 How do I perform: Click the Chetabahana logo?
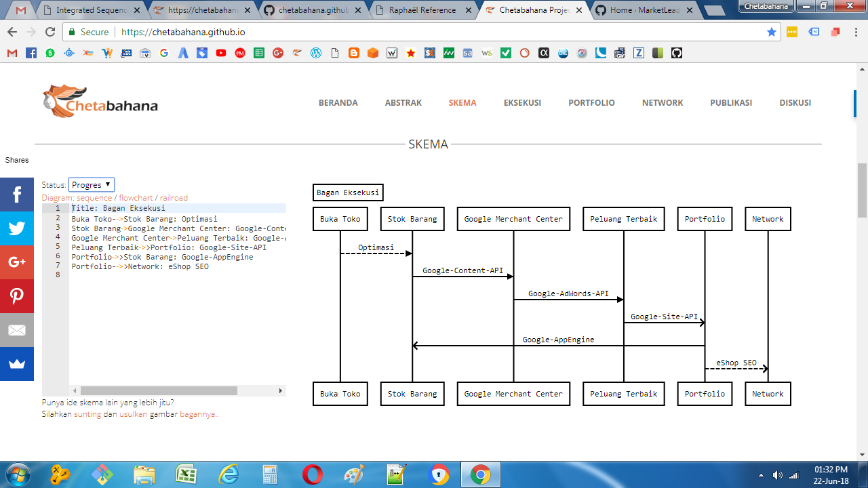point(100,102)
